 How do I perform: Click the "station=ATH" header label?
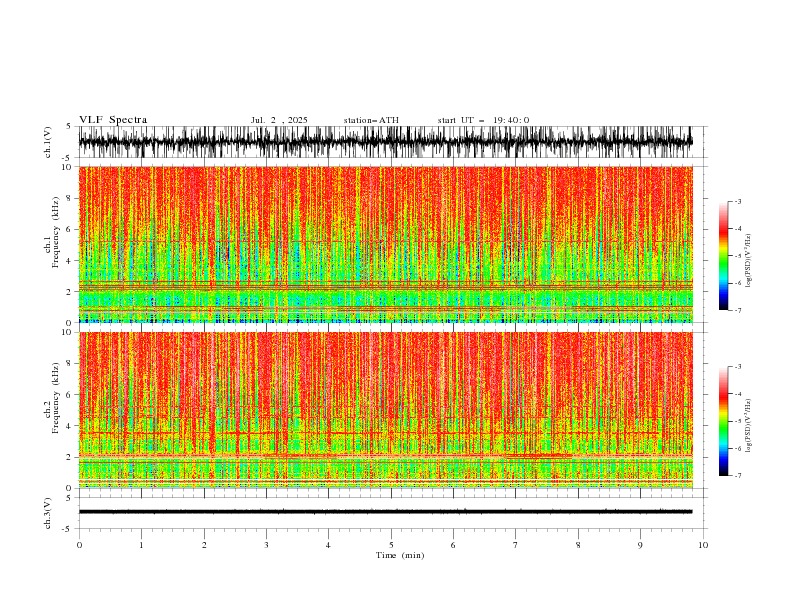371,120
